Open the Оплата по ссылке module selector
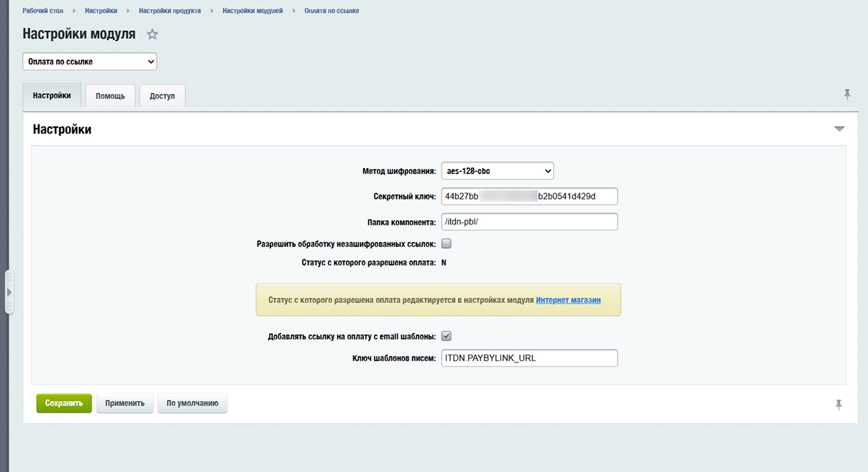868x472 pixels. (x=89, y=62)
